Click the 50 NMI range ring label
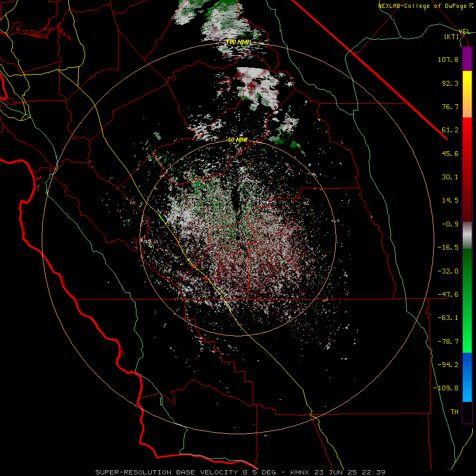The width and height of the screenshot is (476, 476). [x=237, y=140]
